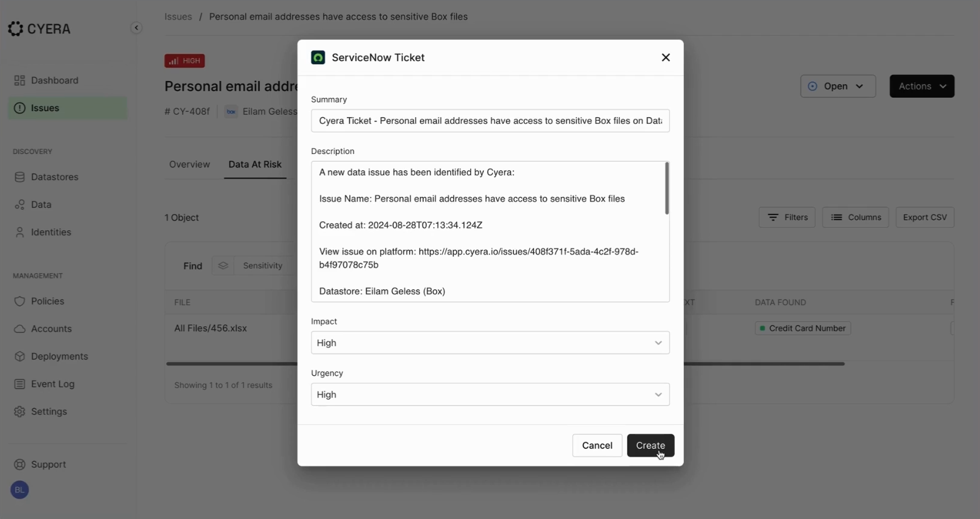The height and width of the screenshot is (519, 980).
Task: Click the '1 Object' count label
Action: pyautogui.click(x=182, y=218)
